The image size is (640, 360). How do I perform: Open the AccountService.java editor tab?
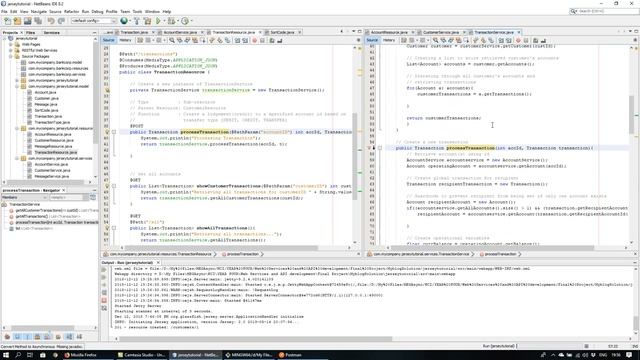[180, 32]
